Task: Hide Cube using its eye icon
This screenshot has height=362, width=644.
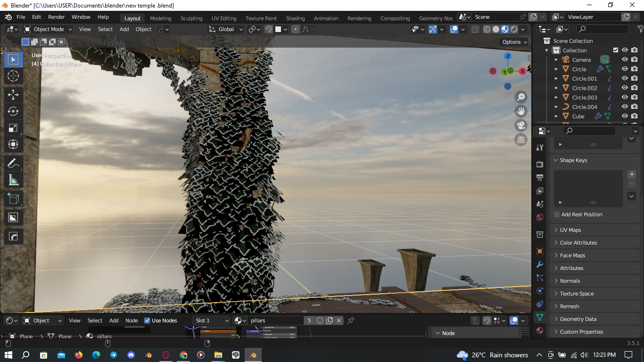Action: 625,116
